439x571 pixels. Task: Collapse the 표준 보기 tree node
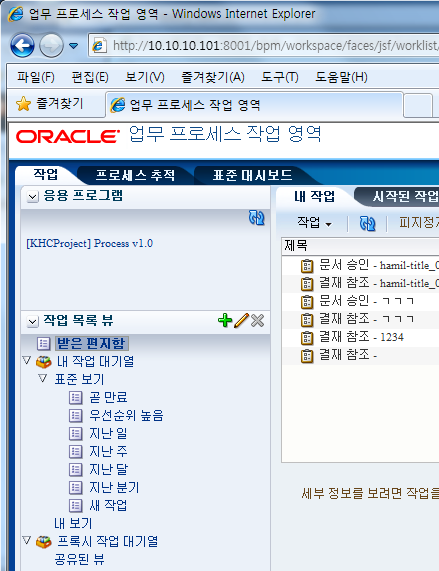pos(43,378)
